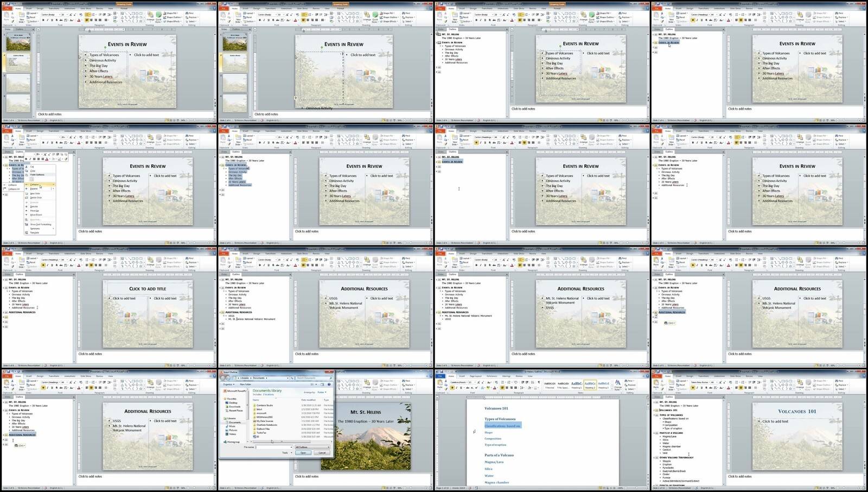Choose Expand in the outline context menu
The image size is (868, 492).
click(40, 188)
